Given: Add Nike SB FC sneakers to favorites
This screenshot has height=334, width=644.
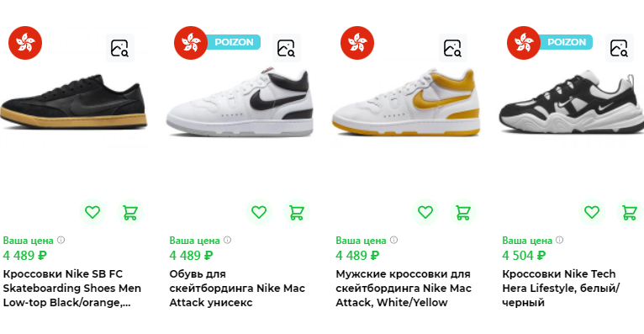Looking at the screenshot, I should point(92,212).
